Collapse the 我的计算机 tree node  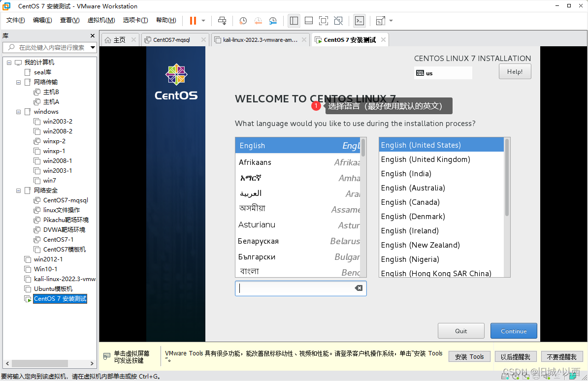click(9, 63)
